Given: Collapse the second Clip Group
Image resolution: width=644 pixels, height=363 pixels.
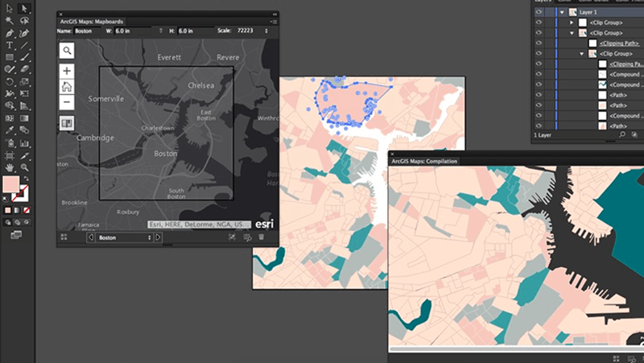Looking at the screenshot, I should click(x=572, y=33).
